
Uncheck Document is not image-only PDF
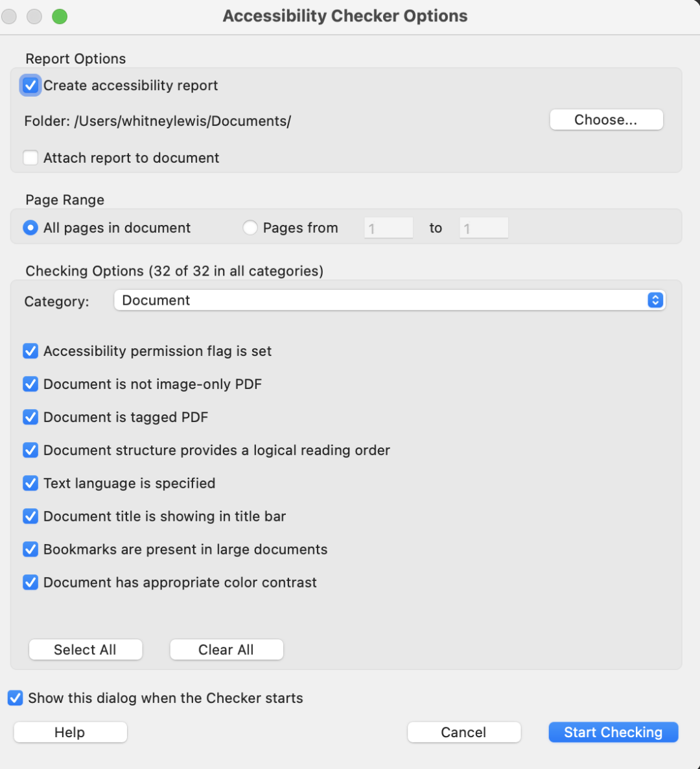30,384
